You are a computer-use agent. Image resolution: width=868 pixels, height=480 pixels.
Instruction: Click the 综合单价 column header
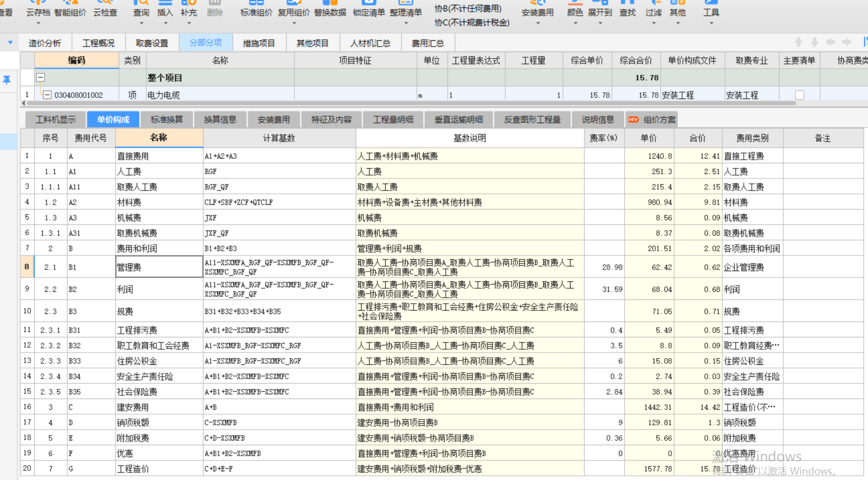tap(587, 61)
